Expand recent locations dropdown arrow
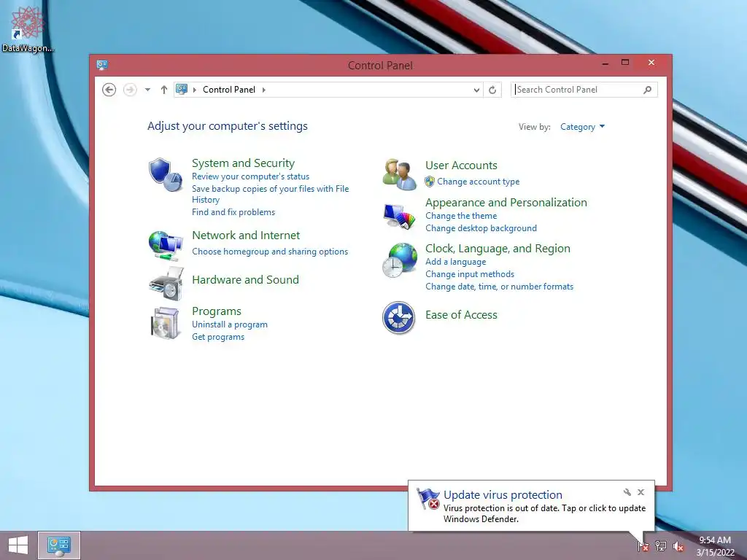The height and width of the screenshot is (560, 747). (147, 90)
